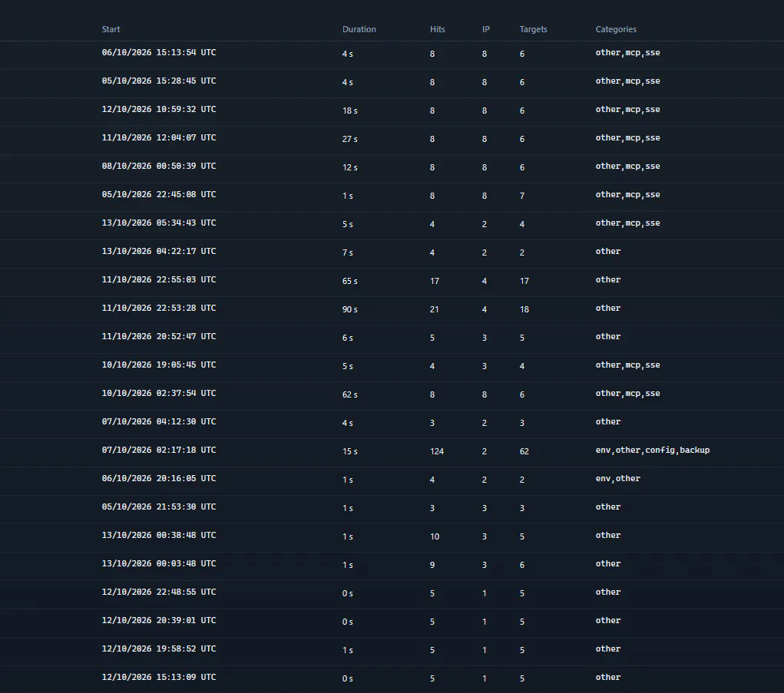784x693 pixels.
Task: Select start time 07/10/2026 04:12:30 UTC
Action: pyautogui.click(x=159, y=421)
